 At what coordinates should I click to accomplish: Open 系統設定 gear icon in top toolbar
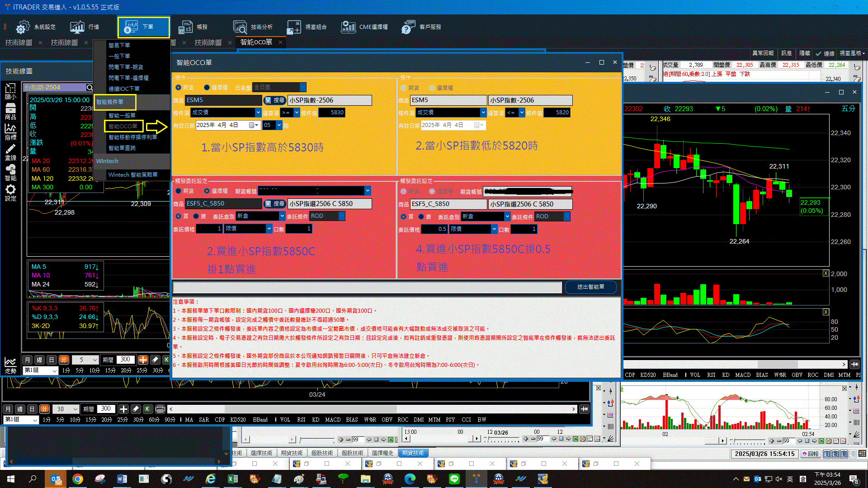[x=23, y=27]
